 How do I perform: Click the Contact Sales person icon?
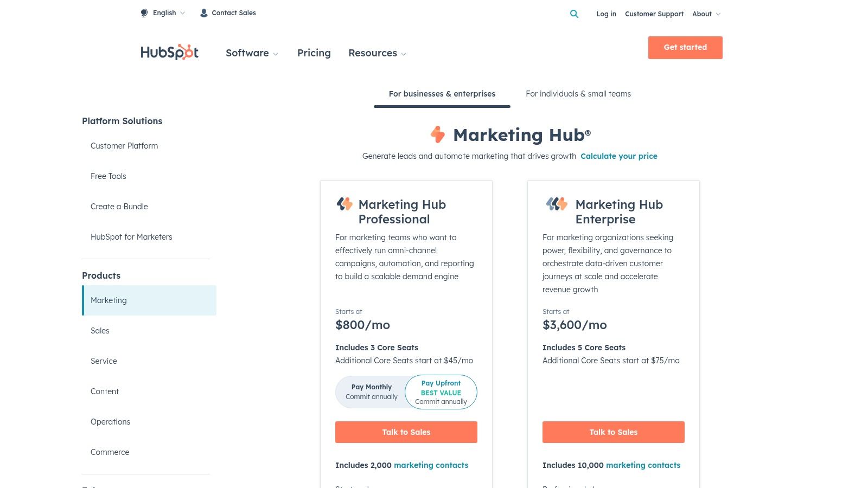point(204,13)
